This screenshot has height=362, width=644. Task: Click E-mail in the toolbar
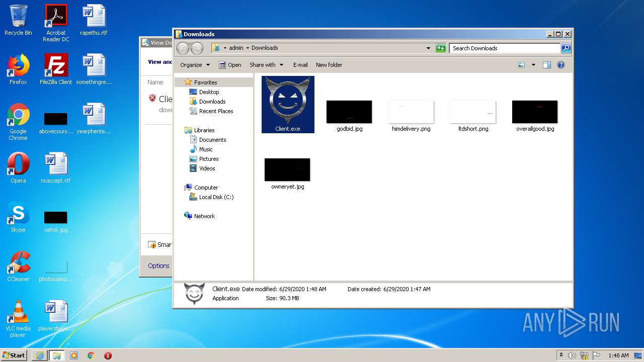[300, 65]
